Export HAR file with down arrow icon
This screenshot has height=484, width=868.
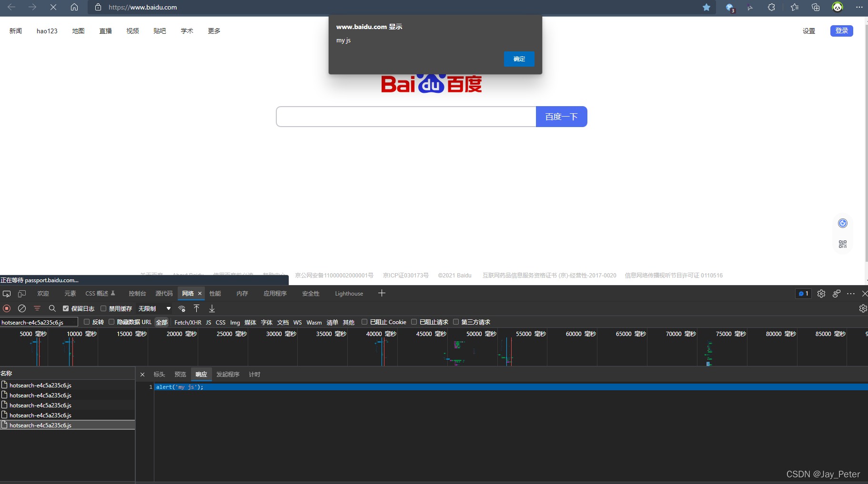coord(212,308)
